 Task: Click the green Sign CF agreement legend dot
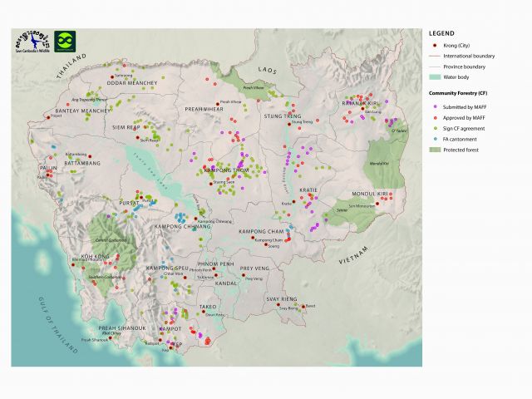pyautogui.click(x=433, y=129)
